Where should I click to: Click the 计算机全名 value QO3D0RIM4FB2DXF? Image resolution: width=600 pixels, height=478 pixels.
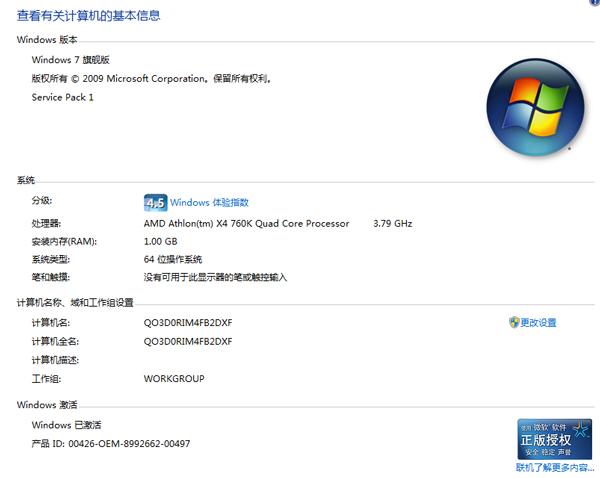(188, 341)
